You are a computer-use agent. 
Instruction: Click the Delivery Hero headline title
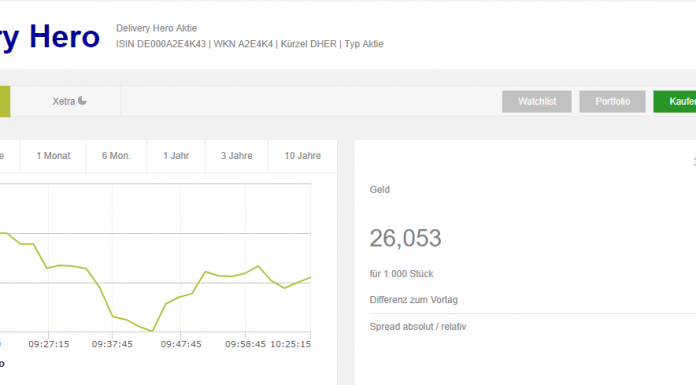click(50, 38)
